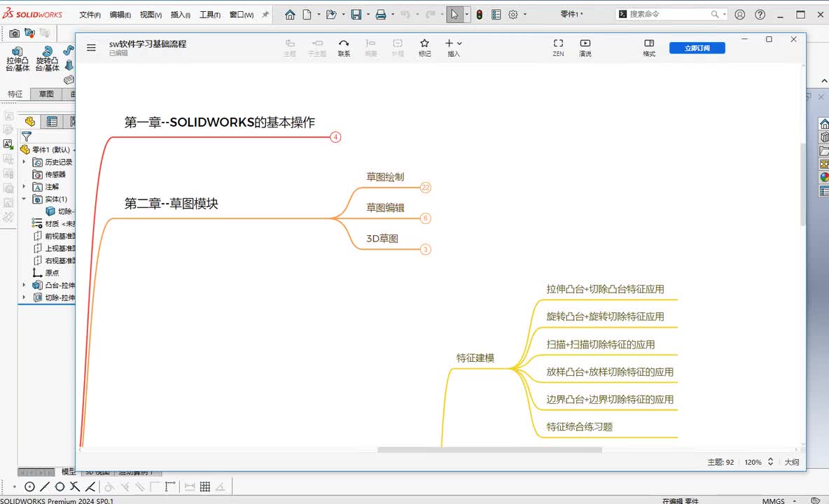Expand the 切除-拉伸 feature node
Image resolution: width=829 pixels, height=504 pixels.
point(24,297)
